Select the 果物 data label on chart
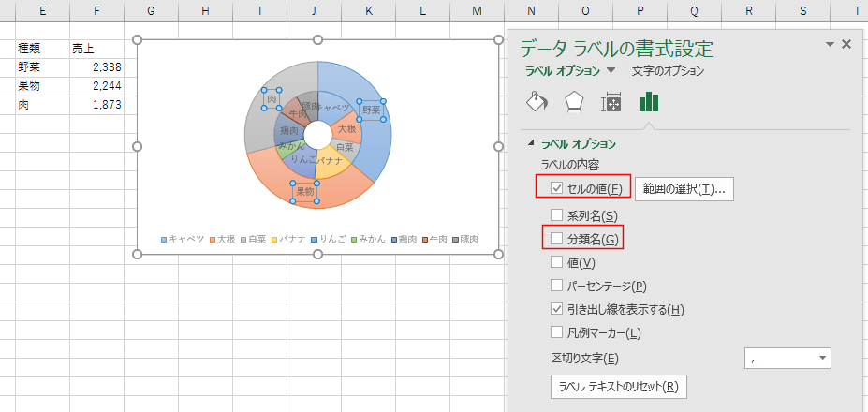This screenshot has height=412, width=868. point(305,192)
